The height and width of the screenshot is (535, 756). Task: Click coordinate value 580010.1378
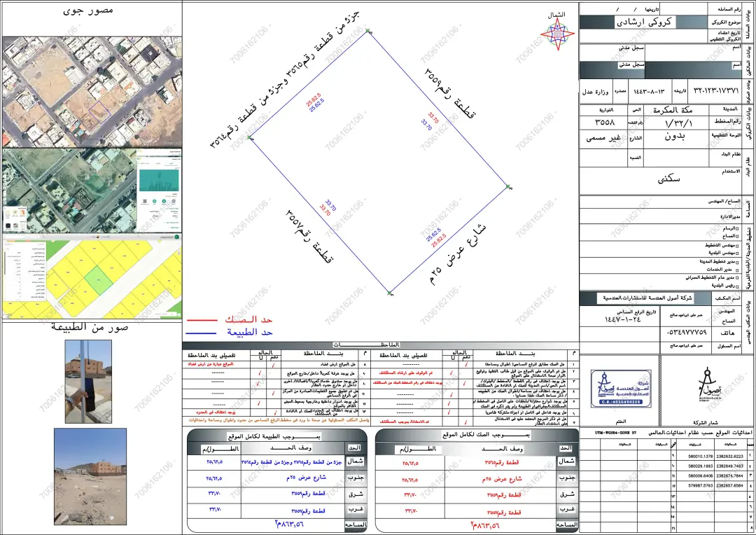pyautogui.click(x=701, y=456)
